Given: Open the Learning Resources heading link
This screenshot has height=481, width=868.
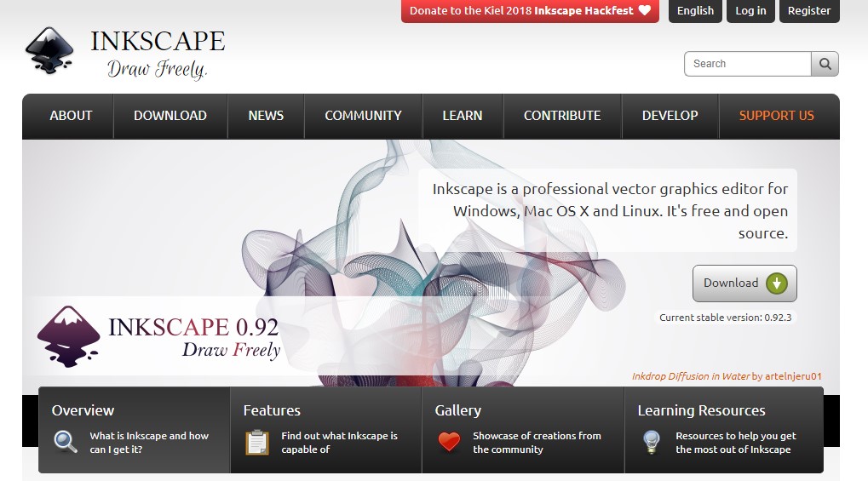Looking at the screenshot, I should point(701,410).
